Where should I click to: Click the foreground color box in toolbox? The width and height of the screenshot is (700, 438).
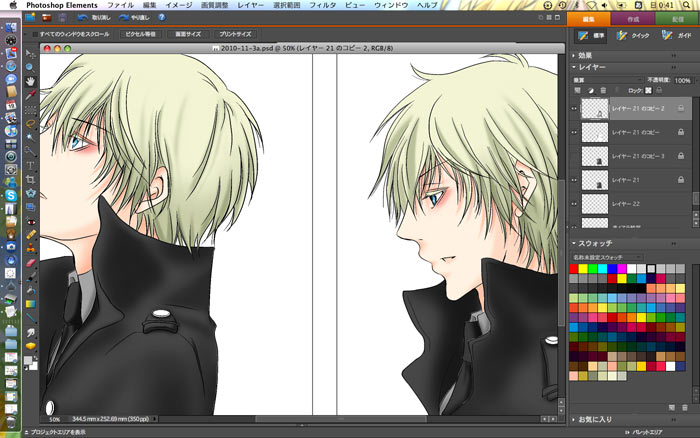pos(28,361)
